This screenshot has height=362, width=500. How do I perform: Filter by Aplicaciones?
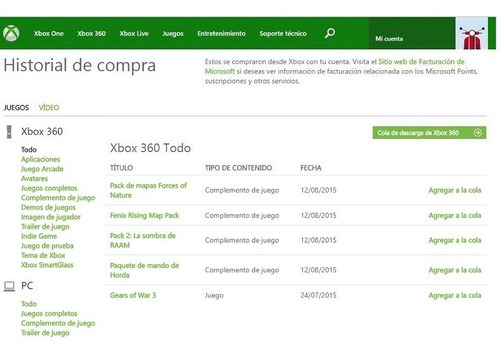click(x=41, y=159)
